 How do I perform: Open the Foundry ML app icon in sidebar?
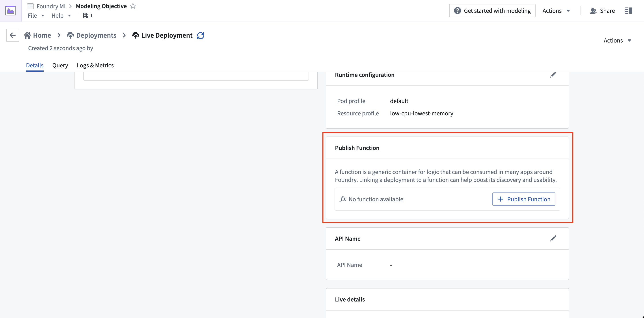point(10,11)
